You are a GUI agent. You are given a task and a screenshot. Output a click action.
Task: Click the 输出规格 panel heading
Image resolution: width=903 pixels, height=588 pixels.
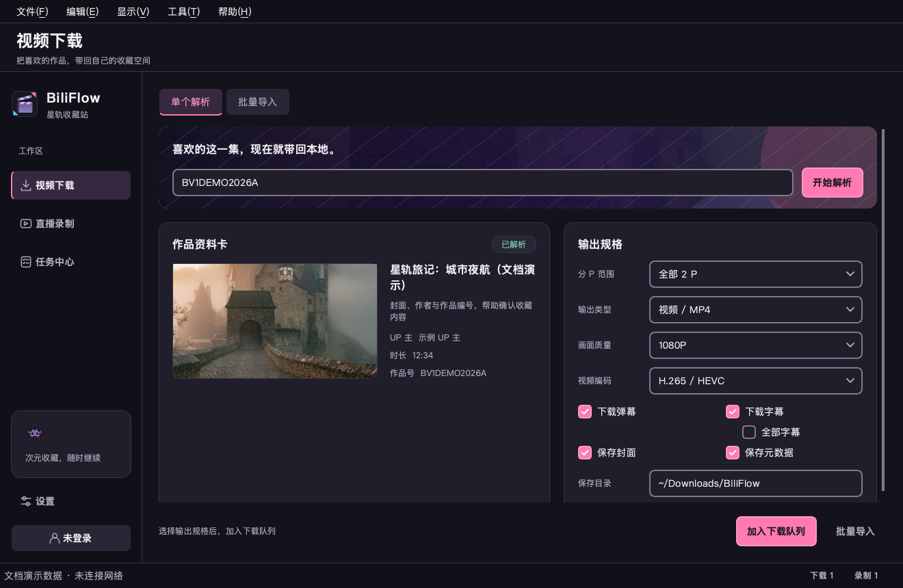(600, 245)
